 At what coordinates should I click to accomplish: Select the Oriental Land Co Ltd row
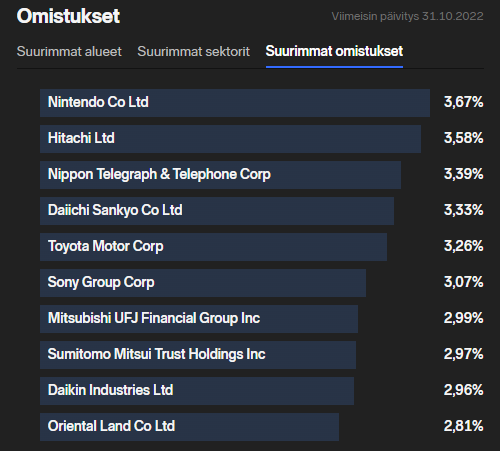coord(190,427)
